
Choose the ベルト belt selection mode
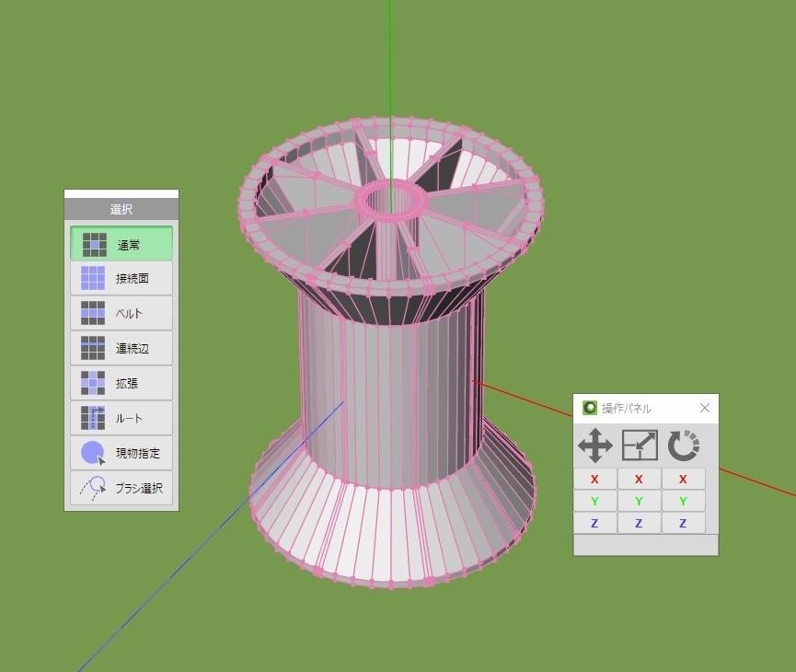[121, 313]
